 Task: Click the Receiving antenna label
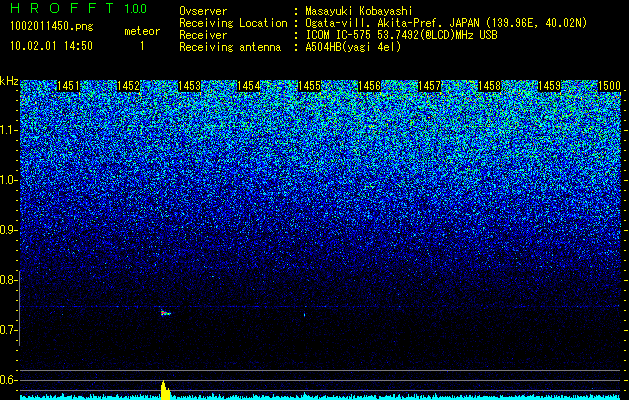[x=230, y=47]
